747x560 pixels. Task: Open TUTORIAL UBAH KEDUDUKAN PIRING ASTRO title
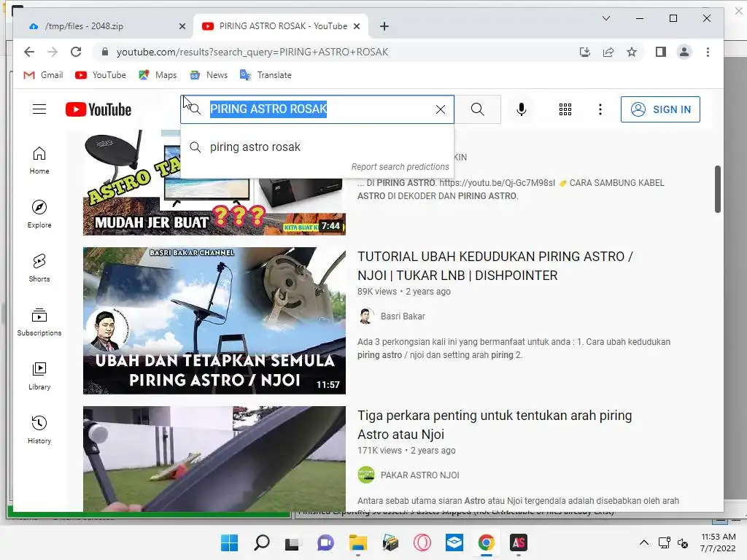[x=495, y=266]
